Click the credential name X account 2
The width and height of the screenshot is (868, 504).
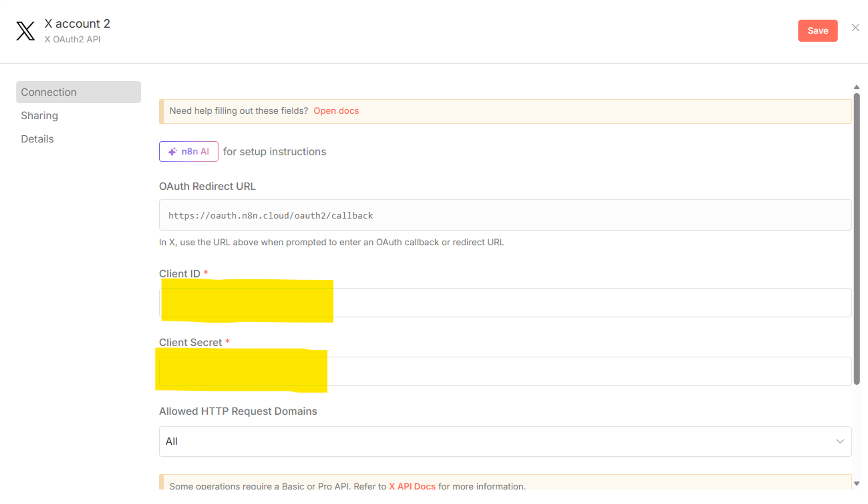(77, 23)
